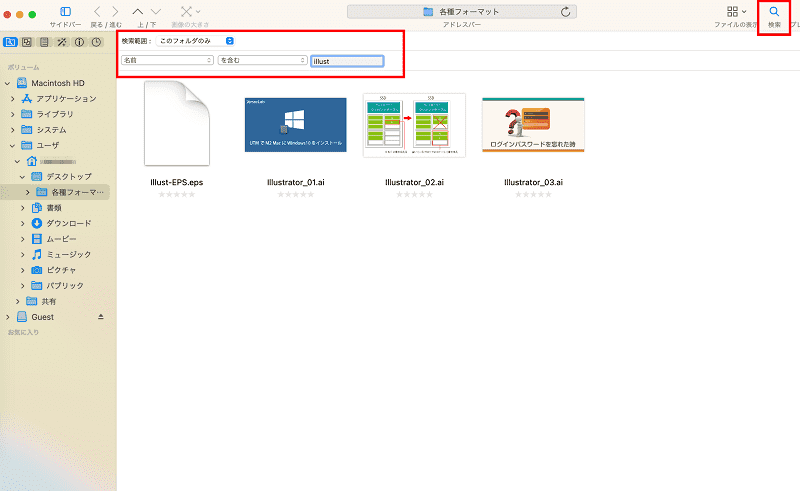Eject the Guest volume

101,317
